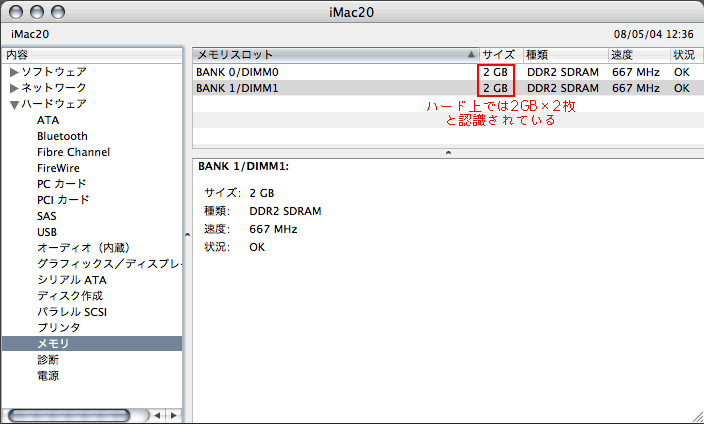Sort by 速度 column header

coord(640,55)
